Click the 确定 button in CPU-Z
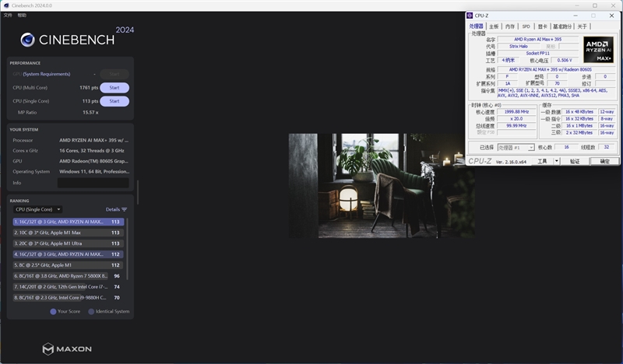This screenshot has width=623, height=364. pyautogui.click(x=604, y=161)
